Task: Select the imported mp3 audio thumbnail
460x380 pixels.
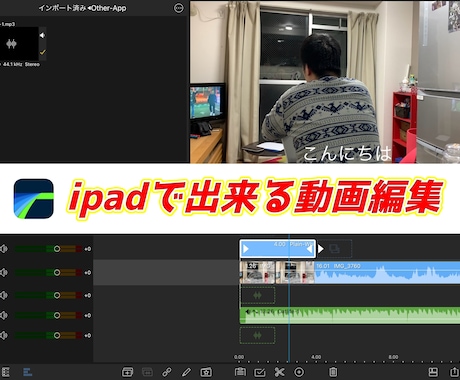Action: [19, 44]
